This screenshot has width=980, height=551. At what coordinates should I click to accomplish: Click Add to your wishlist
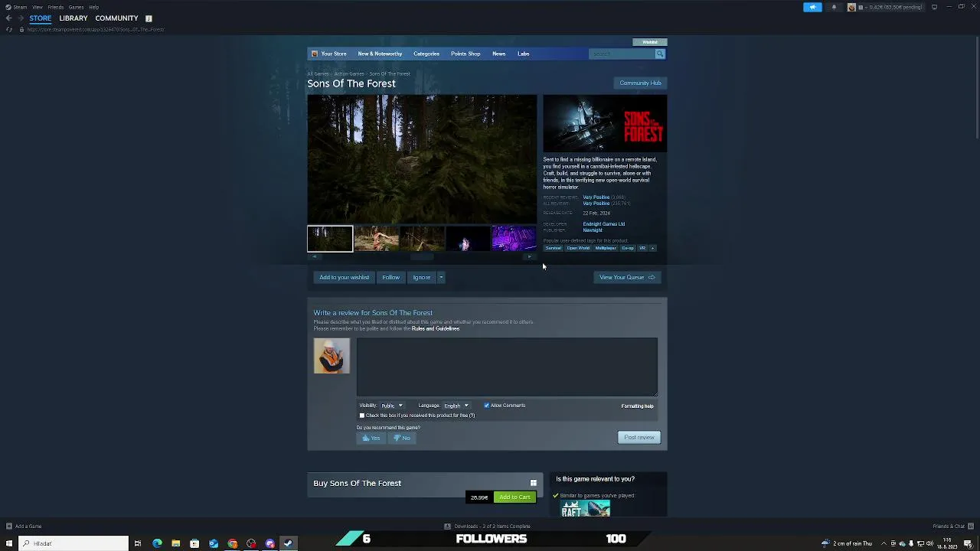[x=344, y=277]
